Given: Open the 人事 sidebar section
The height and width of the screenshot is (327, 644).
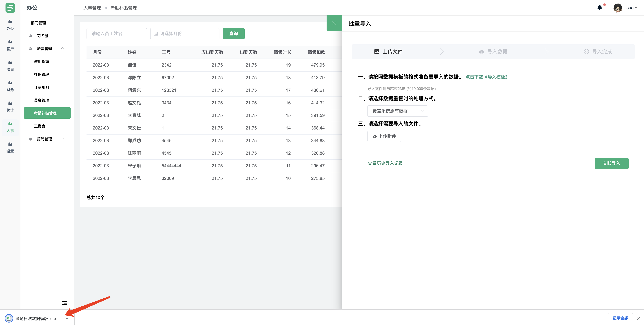Looking at the screenshot, I should click(10, 127).
